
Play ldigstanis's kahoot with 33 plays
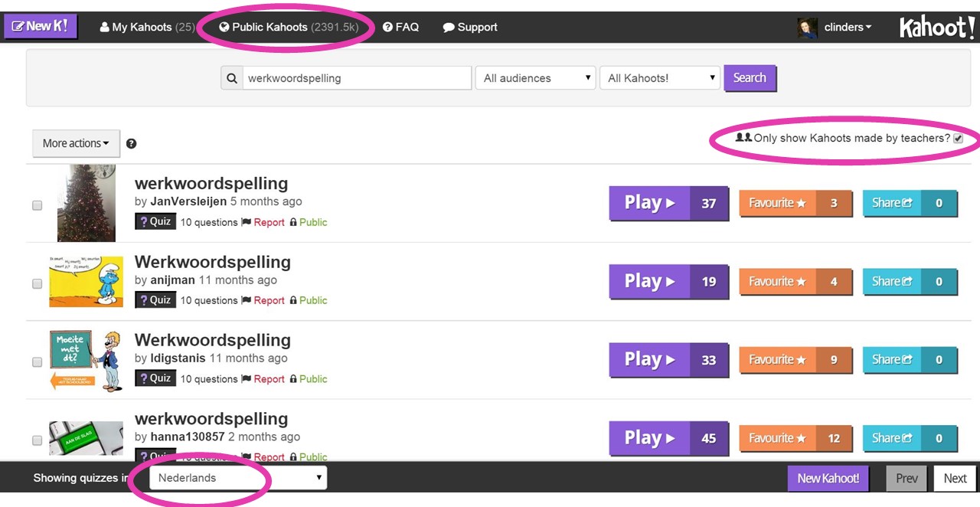668,359
